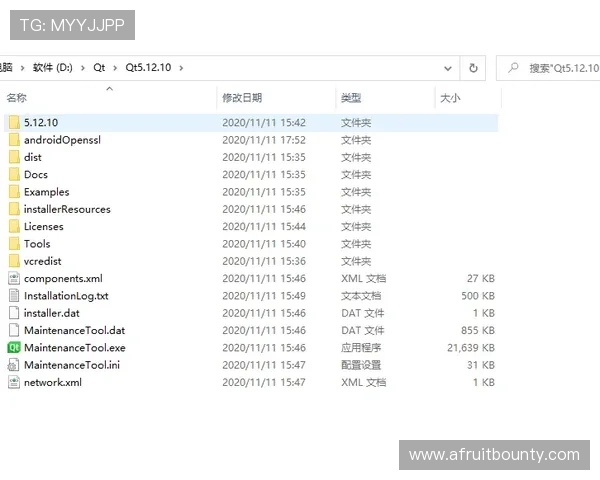Click the refresh button beside address bar
Viewport: 600px width, 480px height.
(x=473, y=68)
